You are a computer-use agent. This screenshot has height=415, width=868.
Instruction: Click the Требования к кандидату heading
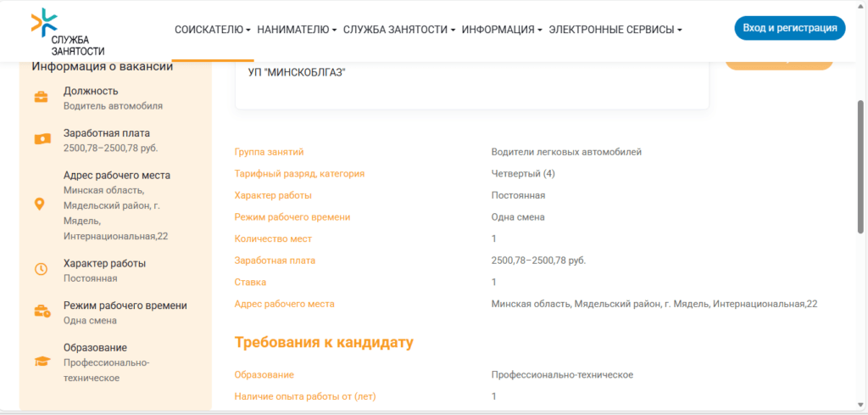[324, 343]
